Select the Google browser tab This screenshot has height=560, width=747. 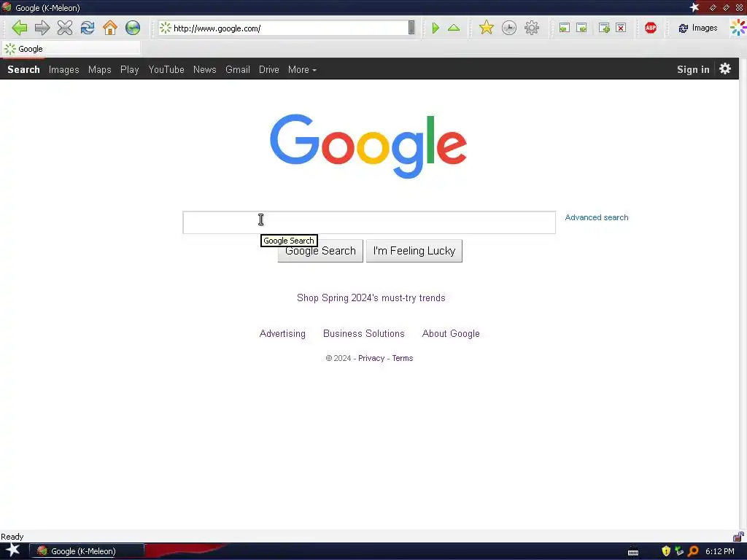71,49
